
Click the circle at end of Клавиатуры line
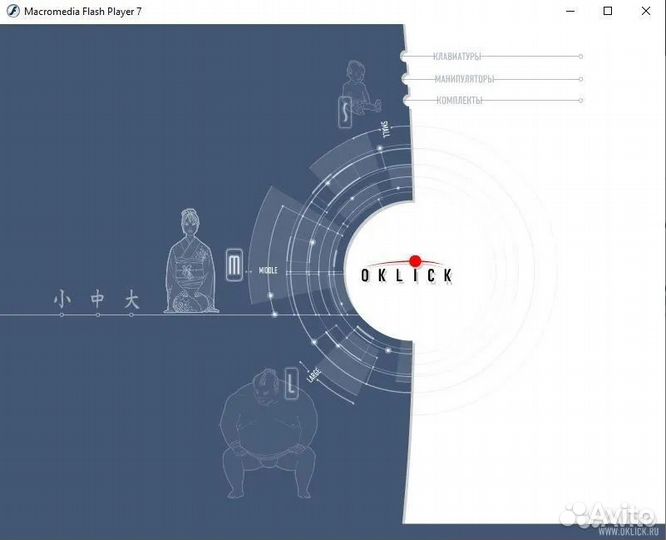581,56
